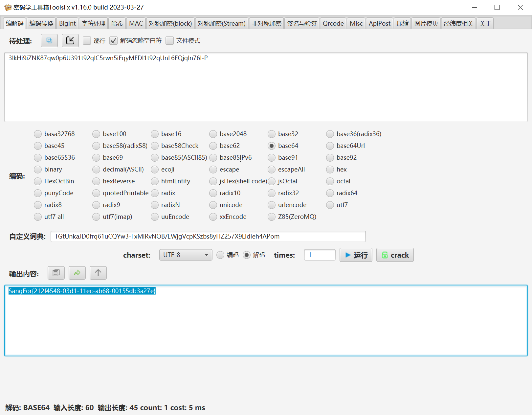Viewport: 532px width, 415px height.
Task: Open the 对称加密(block) tab
Action: tap(170, 23)
